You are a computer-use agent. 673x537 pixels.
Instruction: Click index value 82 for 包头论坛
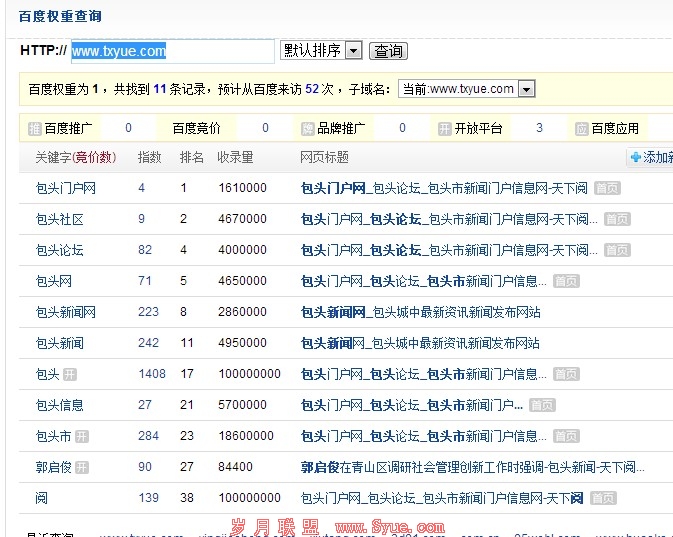click(x=145, y=250)
